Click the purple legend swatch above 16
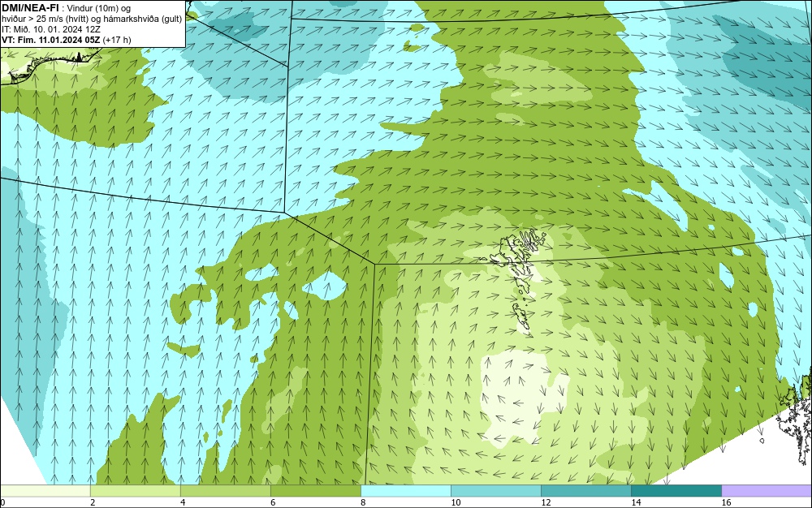 click(x=767, y=491)
